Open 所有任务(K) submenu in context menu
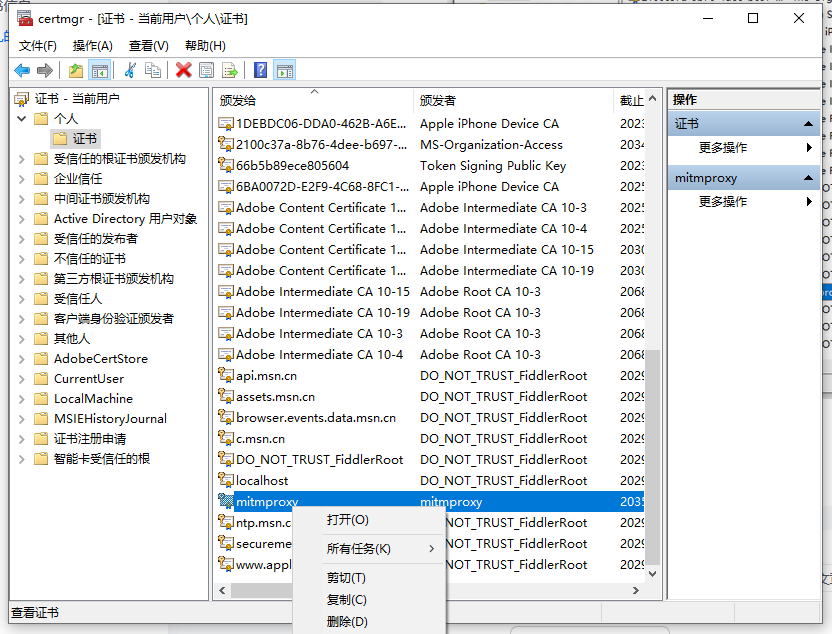 [x=369, y=549]
